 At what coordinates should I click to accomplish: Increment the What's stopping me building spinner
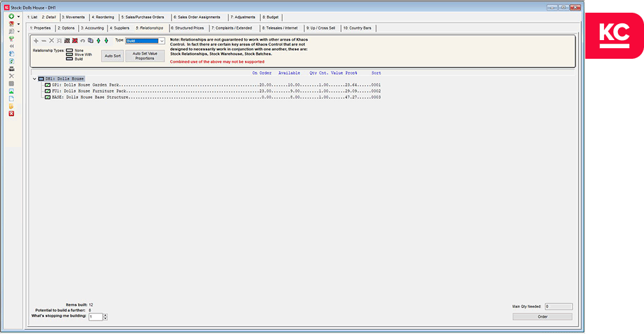(x=105, y=315)
